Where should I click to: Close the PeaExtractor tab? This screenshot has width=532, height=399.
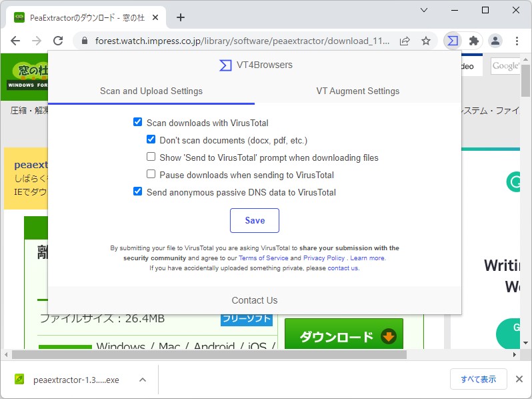[155, 17]
